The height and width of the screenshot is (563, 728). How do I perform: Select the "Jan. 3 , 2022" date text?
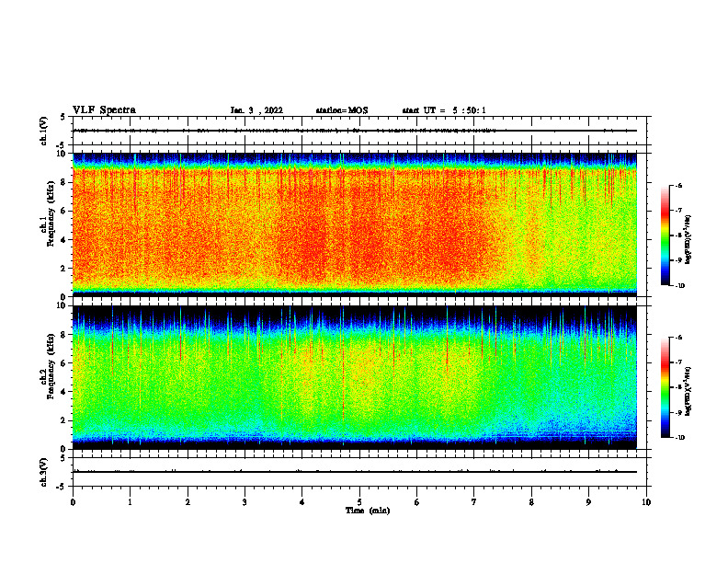click(256, 110)
